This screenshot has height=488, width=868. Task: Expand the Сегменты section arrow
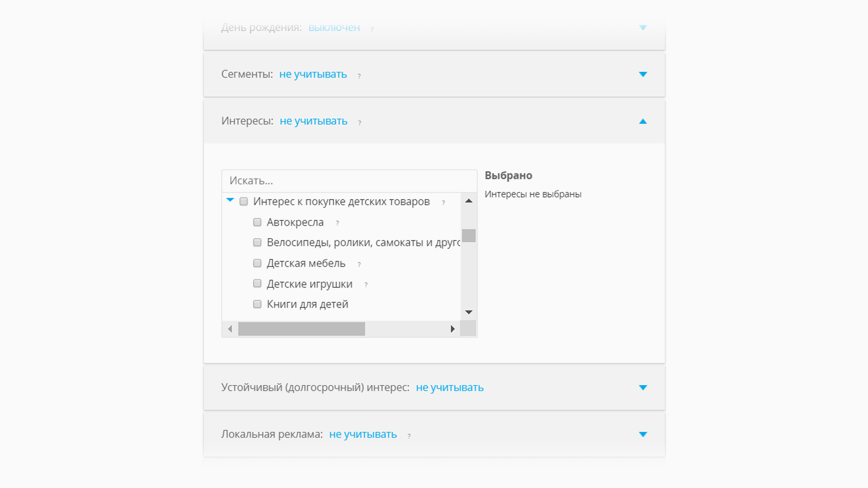tap(643, 75)
